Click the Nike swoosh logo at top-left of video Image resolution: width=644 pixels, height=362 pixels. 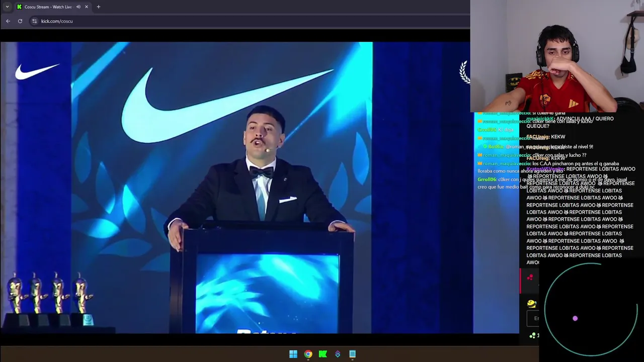pyautogui.click(x=37, y=71)
